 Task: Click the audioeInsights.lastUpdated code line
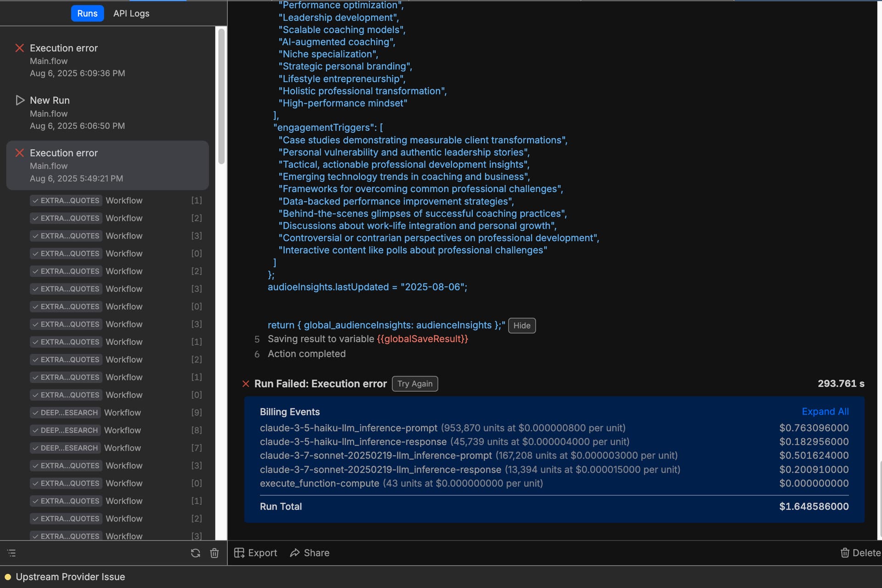367,287
